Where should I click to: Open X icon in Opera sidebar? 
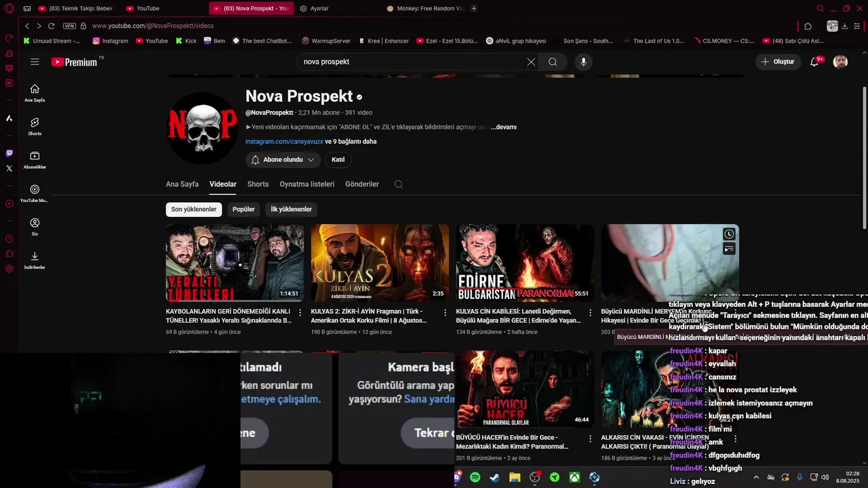click(x=9, y=168)
